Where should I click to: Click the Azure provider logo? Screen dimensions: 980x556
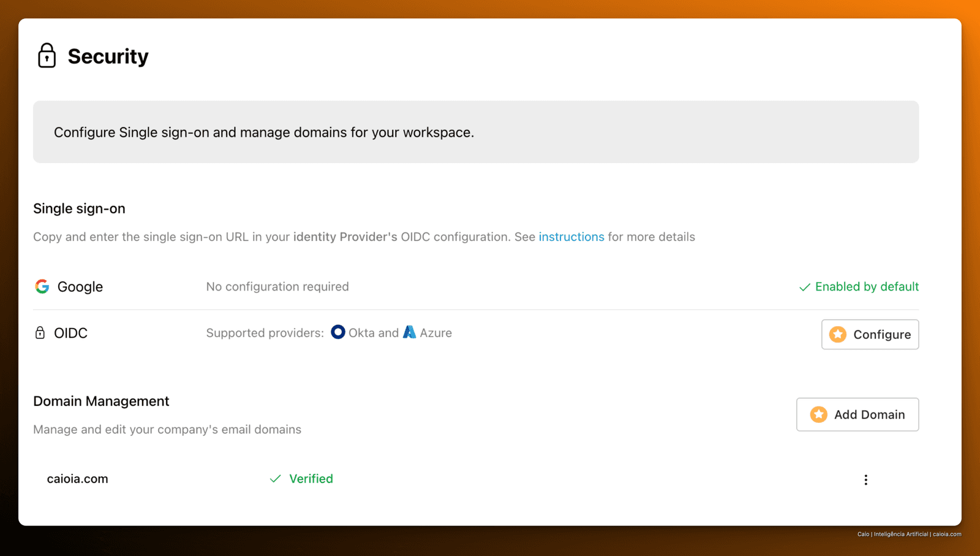[409, 332]
